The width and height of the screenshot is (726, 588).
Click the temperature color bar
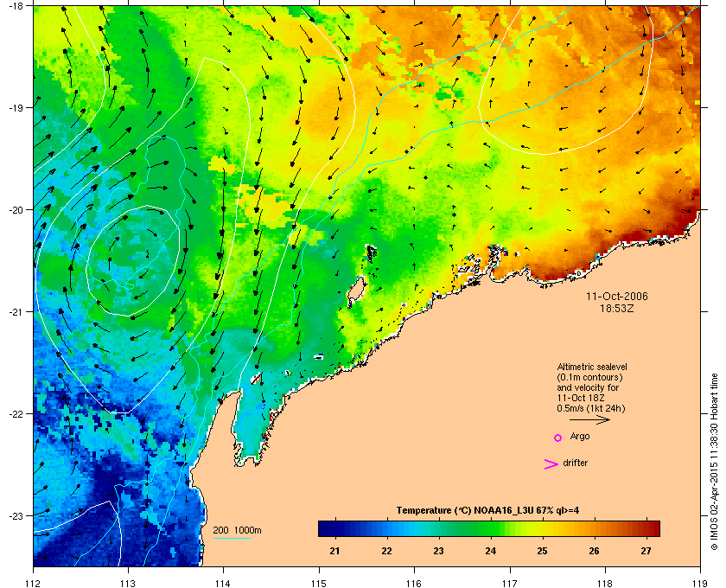(489, 528)
